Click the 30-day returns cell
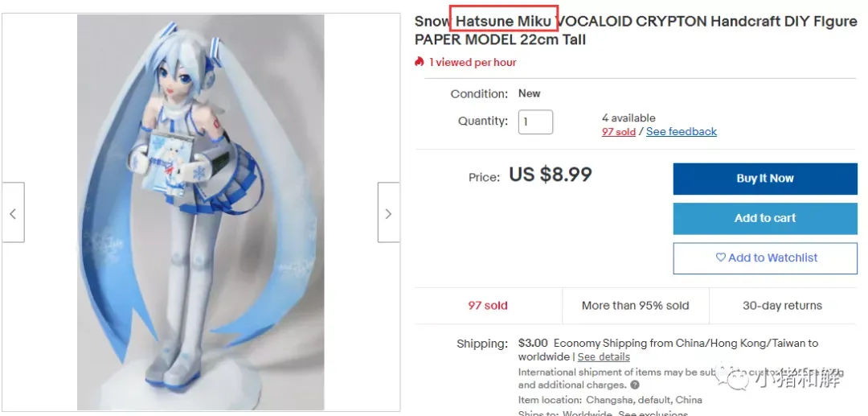 click(782, 306)
